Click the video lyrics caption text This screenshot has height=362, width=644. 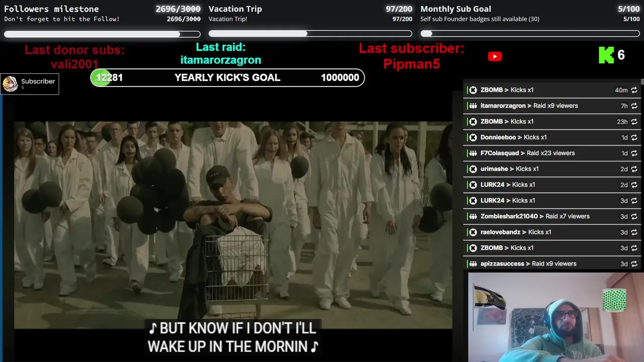tap(233, 337)
